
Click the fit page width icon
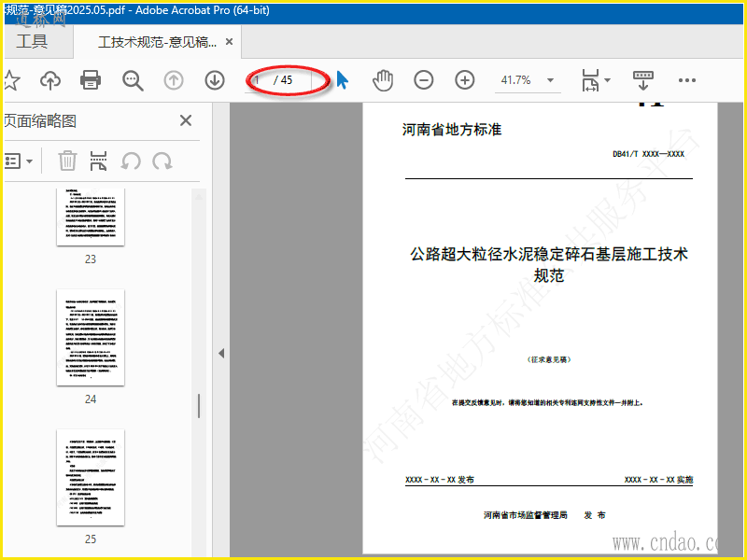click(591, 80)
